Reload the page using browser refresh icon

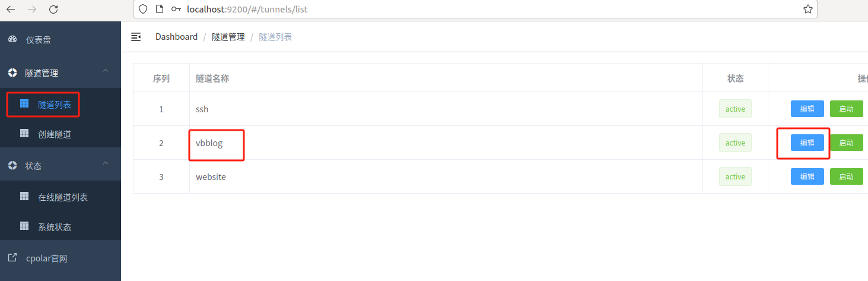tap(53, 10)
